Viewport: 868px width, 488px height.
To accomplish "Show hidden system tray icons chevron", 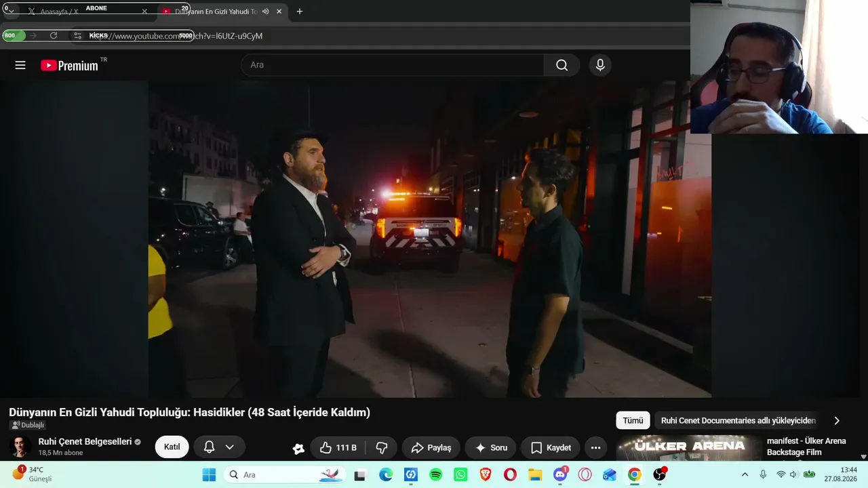I will pyautogui.click(x=745, y=474).
